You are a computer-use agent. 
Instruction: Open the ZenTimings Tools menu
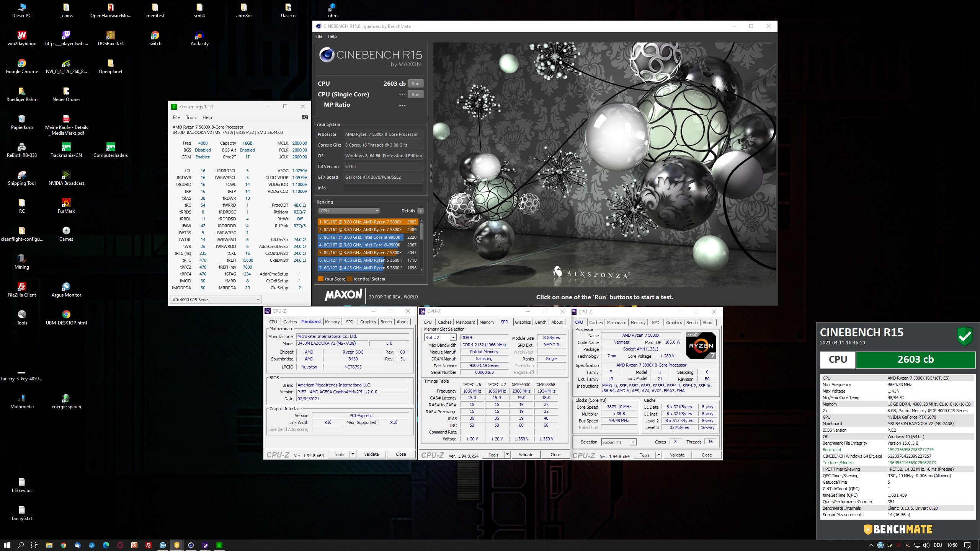tap(191, 117)
